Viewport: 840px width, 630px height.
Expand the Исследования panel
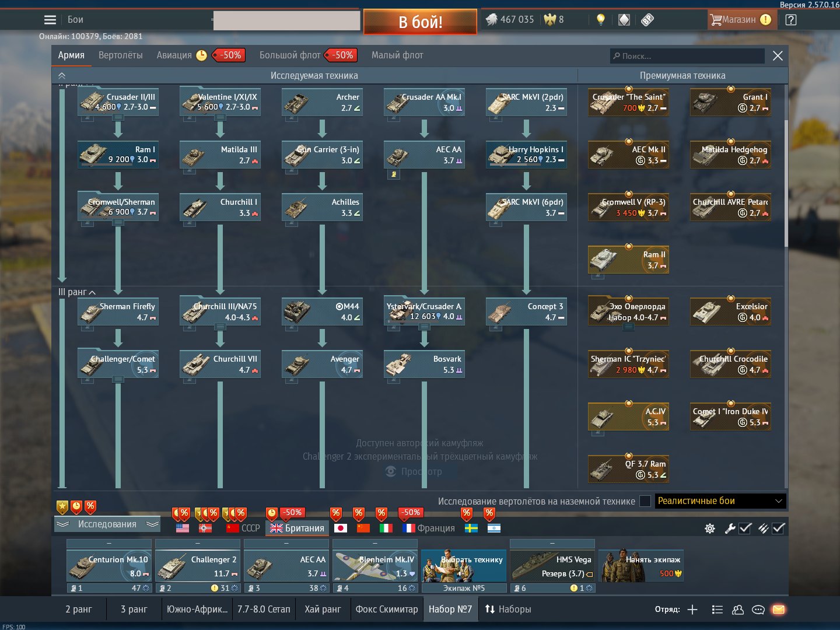click(x=107, y=524)
